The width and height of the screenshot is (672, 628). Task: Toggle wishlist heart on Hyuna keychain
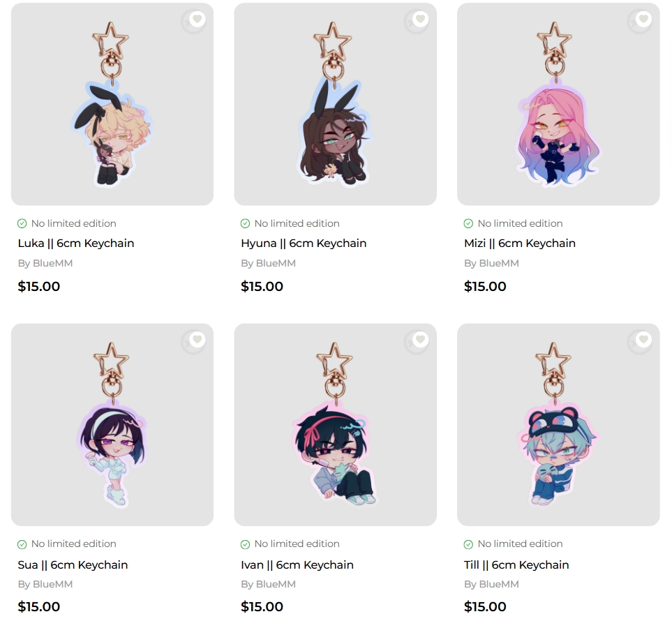[x=420, y=20]
